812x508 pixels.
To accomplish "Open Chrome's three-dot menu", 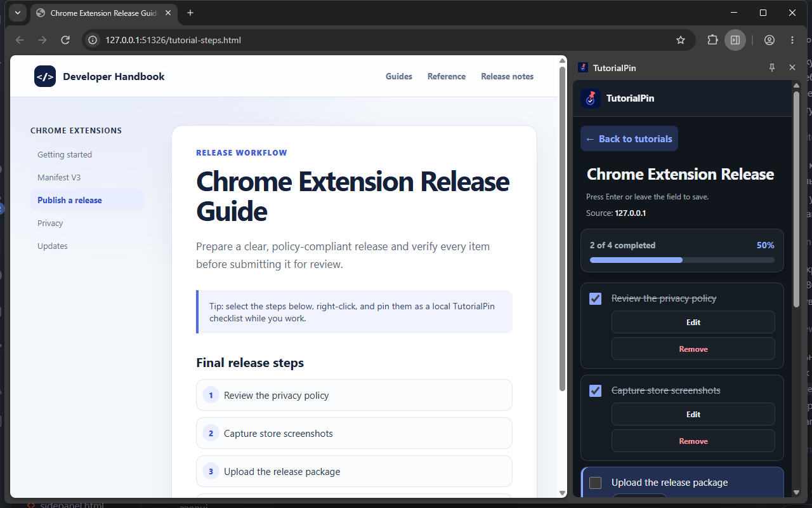I will 792,40.
